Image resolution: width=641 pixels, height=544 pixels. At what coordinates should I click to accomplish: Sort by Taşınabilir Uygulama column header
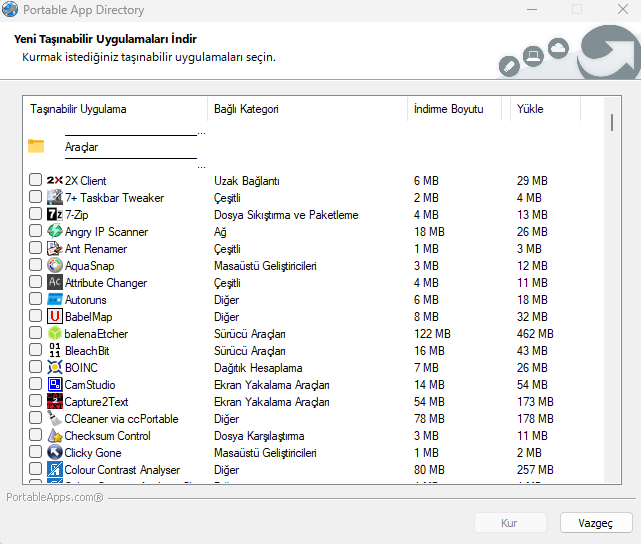click(x=115, y=109)
